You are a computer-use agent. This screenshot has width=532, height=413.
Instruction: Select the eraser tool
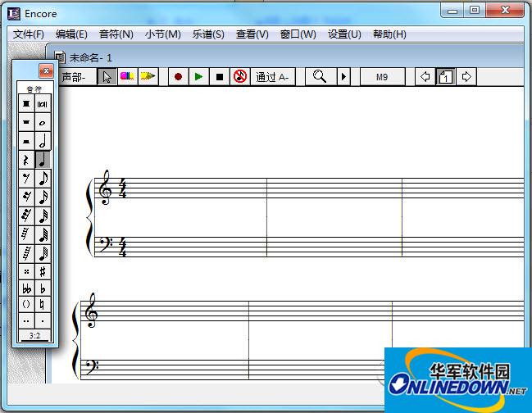click(127, 77)
